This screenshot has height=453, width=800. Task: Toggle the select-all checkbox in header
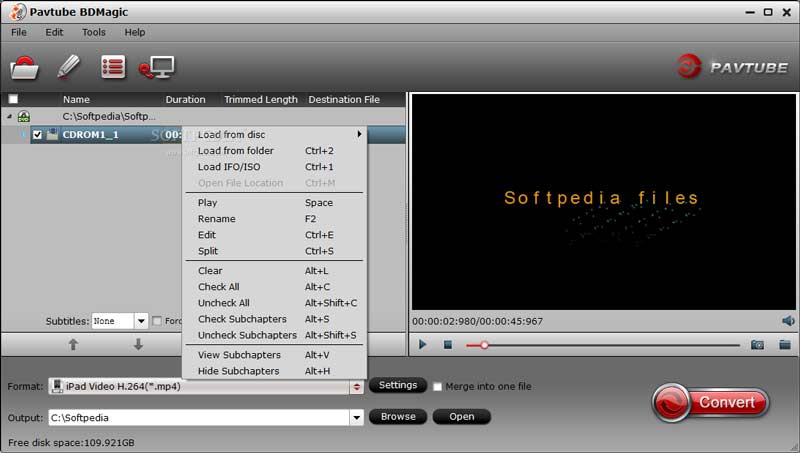(x=13, y=99)
